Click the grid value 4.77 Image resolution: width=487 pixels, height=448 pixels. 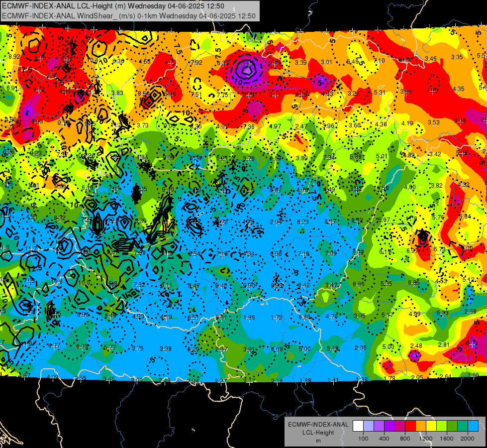[x=54, y=345]
